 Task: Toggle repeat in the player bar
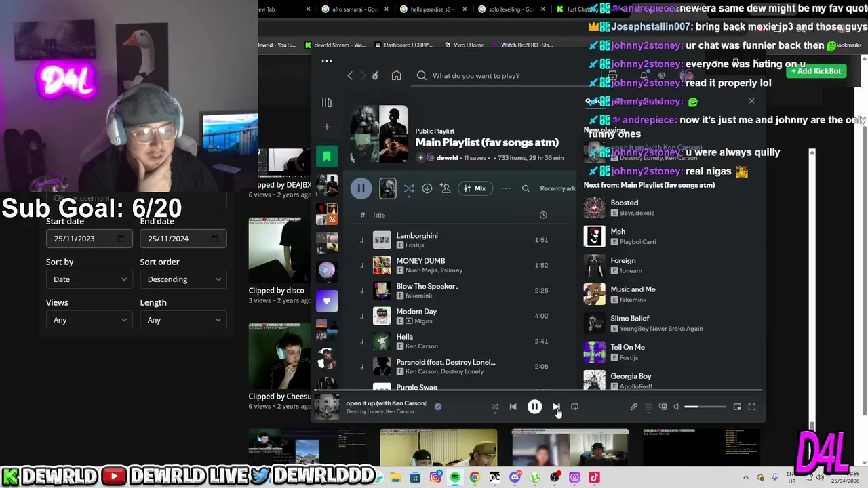(574, 407)
